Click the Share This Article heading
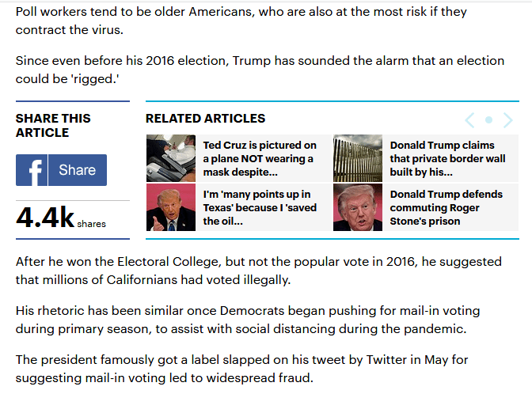 pos(53,125)
